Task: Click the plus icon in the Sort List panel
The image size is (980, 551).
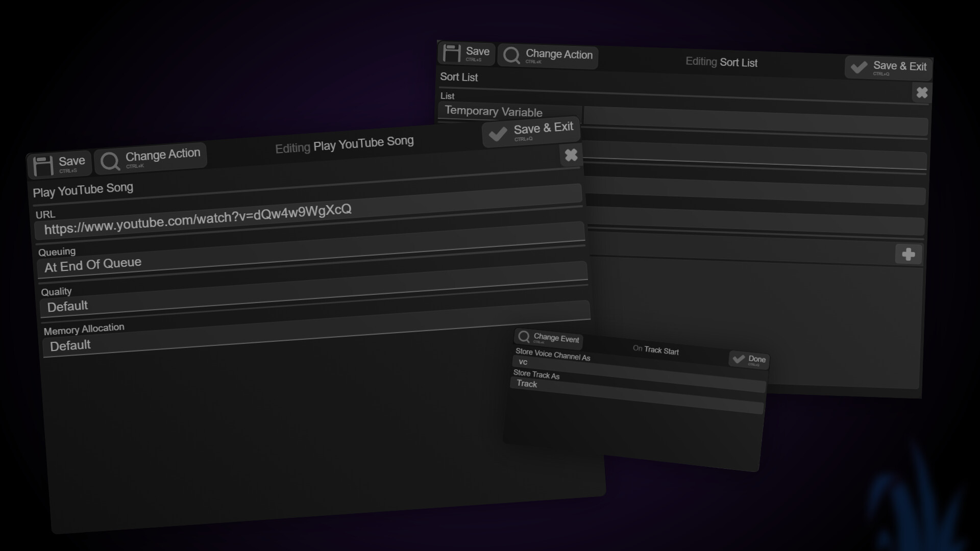Action: click(910, 254)
